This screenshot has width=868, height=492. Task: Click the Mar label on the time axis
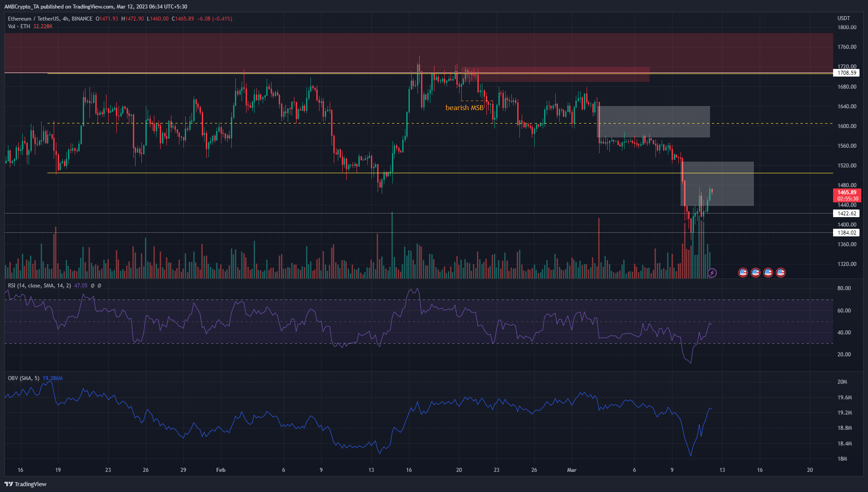click(x=571, y=470)
